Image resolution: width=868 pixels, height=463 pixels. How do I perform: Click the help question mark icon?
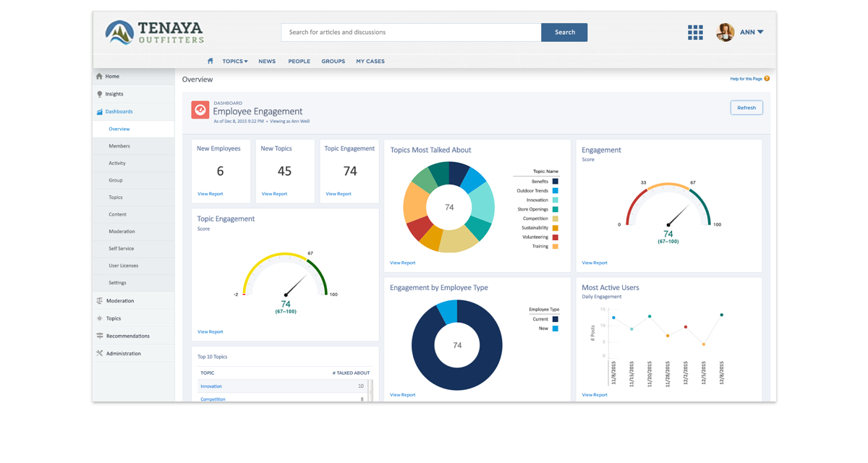point(767,78)
